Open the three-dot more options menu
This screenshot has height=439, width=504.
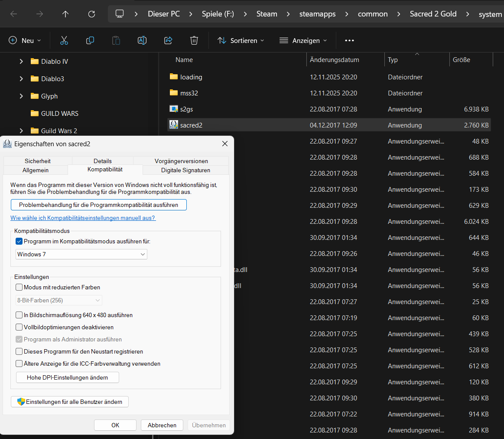pyautogui.click(x=349, y=40)
